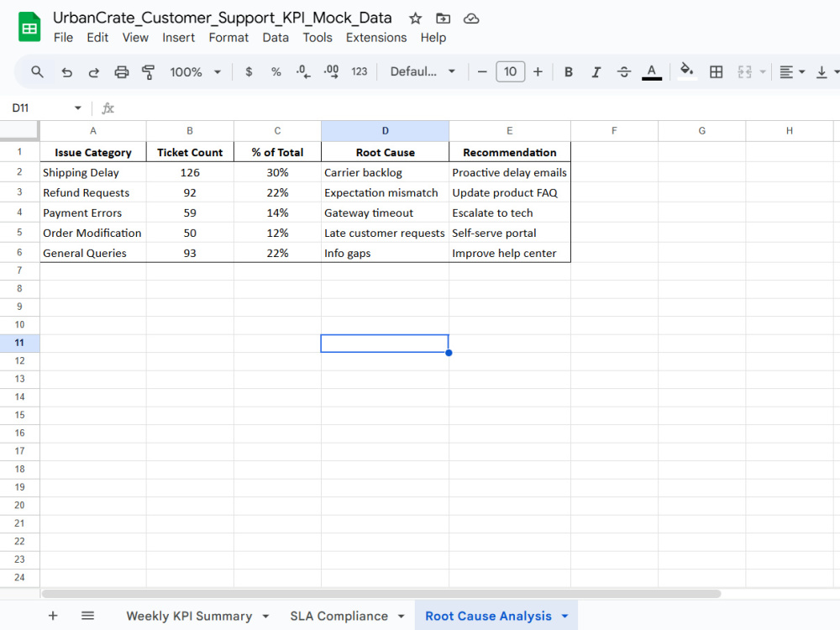Expand merge cells options arrow
The height and width of the screenshot is (630, 840).
click(763, 71)
